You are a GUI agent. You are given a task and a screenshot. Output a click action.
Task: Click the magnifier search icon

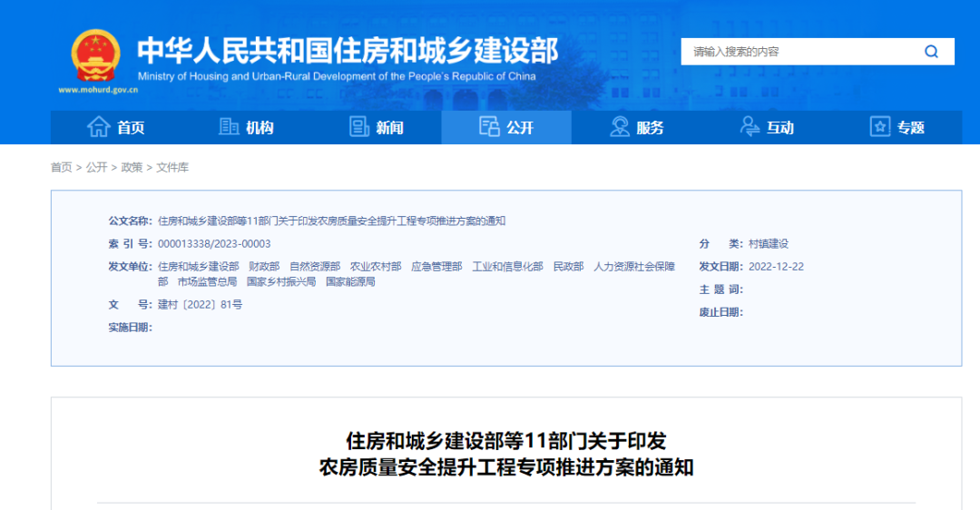click(931, 52)
